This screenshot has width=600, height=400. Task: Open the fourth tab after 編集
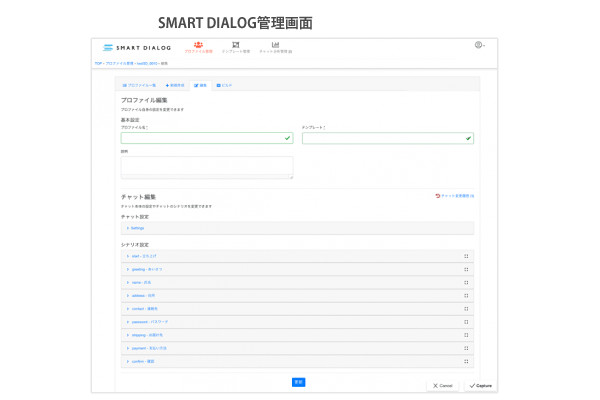click(x=224, y=85)
